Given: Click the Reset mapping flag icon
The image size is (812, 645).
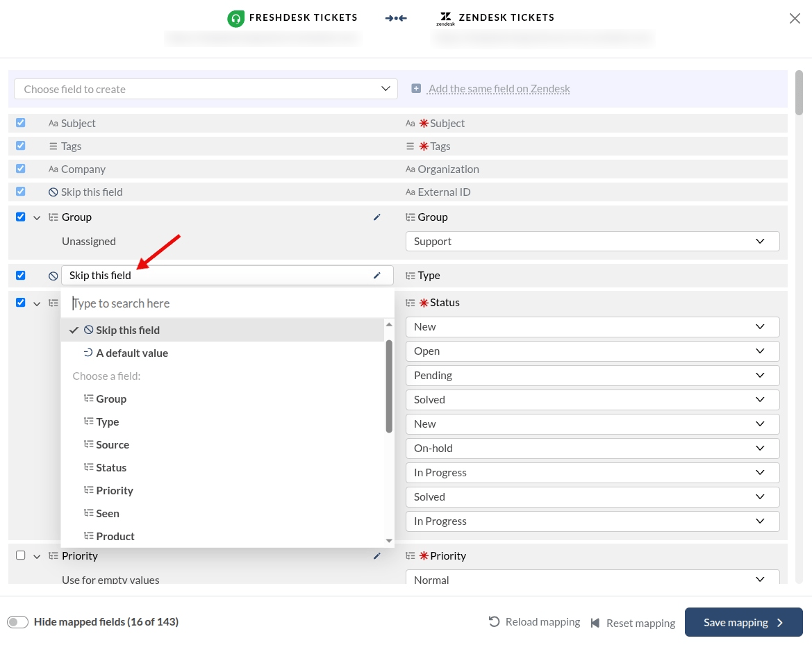Looking at the screenshot, I should 595,623.
